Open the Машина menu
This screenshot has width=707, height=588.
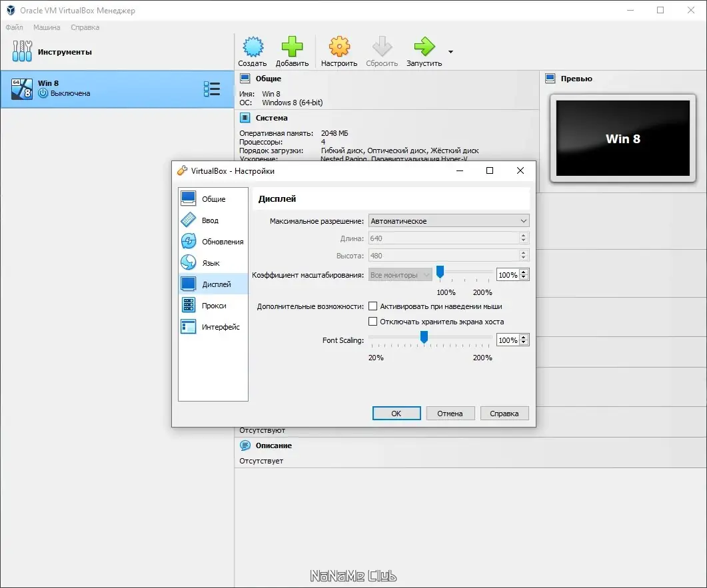point(47,27)
